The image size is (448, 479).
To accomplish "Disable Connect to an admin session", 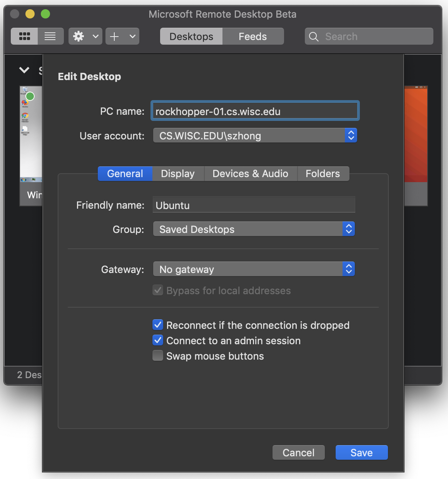I will pyautogui.click(x=158, y=340).
